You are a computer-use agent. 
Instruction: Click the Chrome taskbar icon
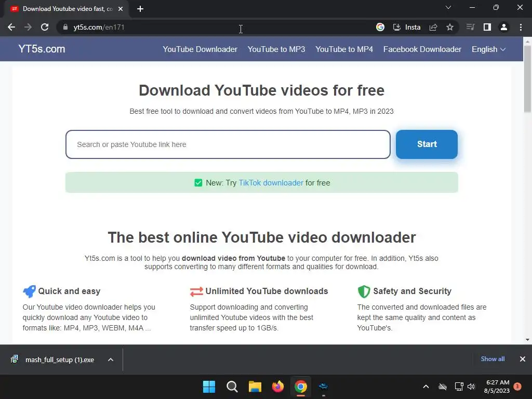pos(301,387)
